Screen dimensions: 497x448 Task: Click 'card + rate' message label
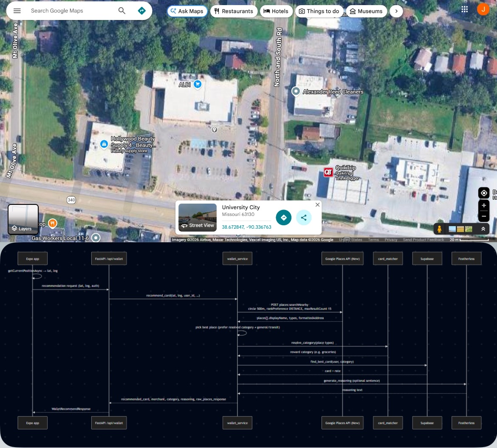point(333,371)
